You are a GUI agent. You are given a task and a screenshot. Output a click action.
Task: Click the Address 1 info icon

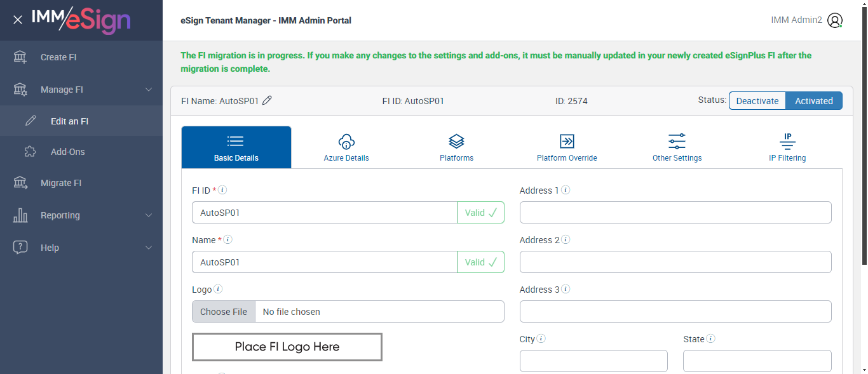(566, 190)
